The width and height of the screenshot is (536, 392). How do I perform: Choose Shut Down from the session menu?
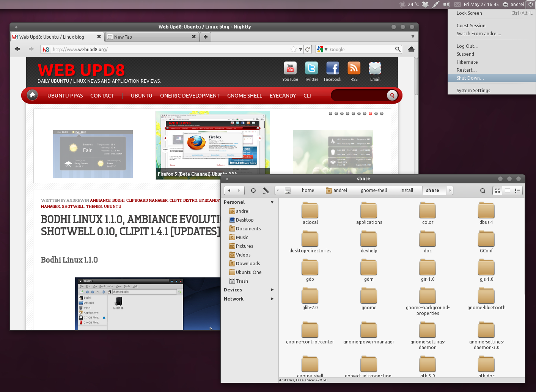492,78
